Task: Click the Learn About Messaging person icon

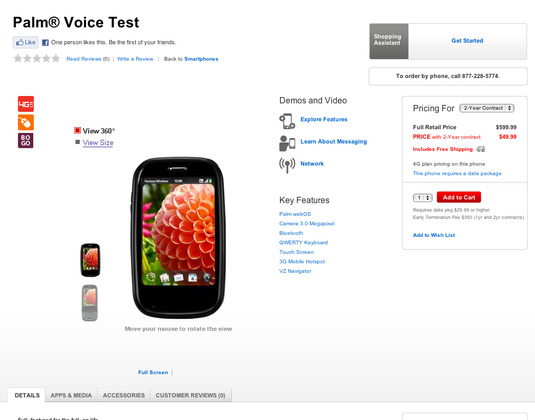Action: [287, 143]
